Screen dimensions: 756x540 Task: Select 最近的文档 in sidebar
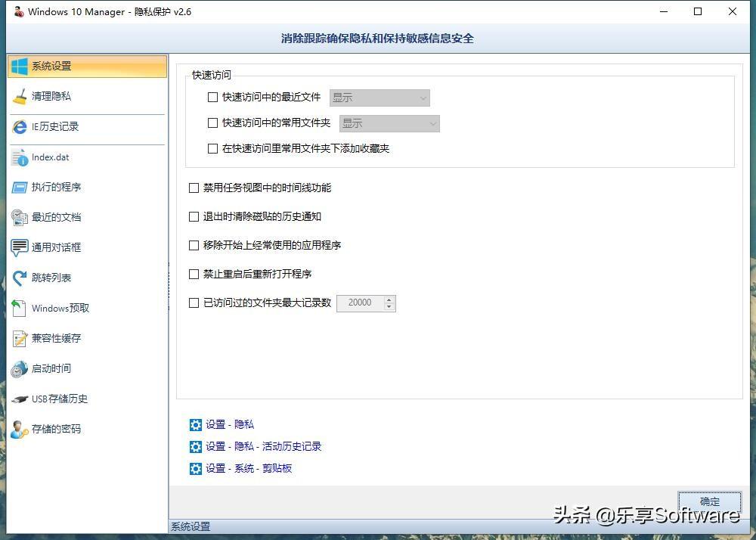click(x=87, y=218)
